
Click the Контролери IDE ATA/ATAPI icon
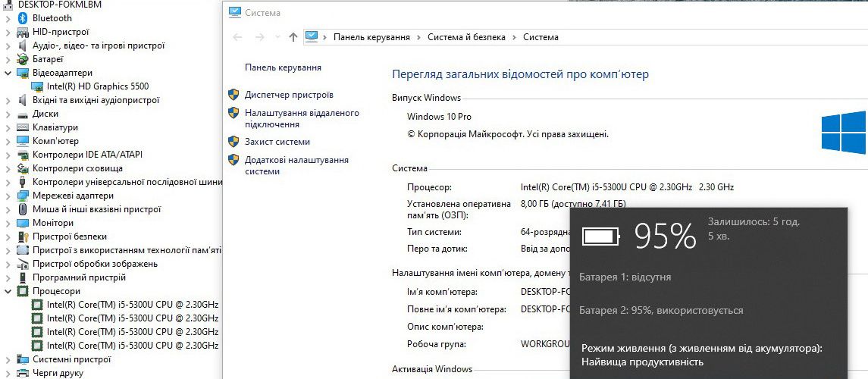point(23,155)
